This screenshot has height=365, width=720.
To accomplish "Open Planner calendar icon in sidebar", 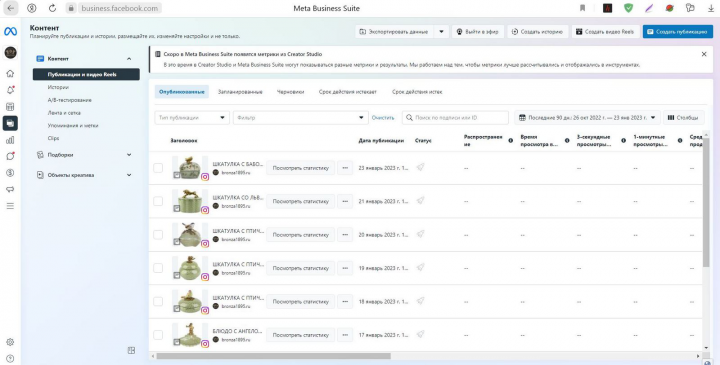I will pyautogui.click(x=10, y=107).
